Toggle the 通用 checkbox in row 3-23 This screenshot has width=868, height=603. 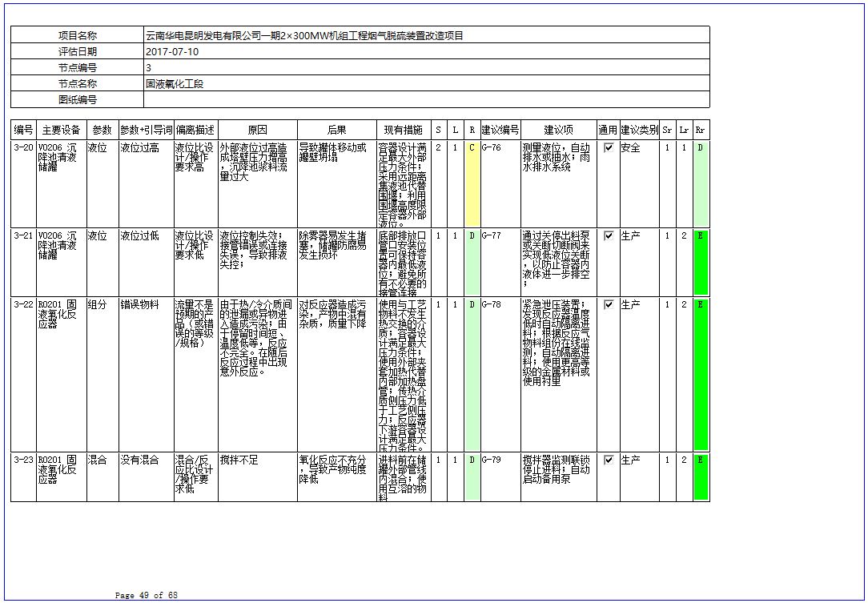[x=609, y=460]
